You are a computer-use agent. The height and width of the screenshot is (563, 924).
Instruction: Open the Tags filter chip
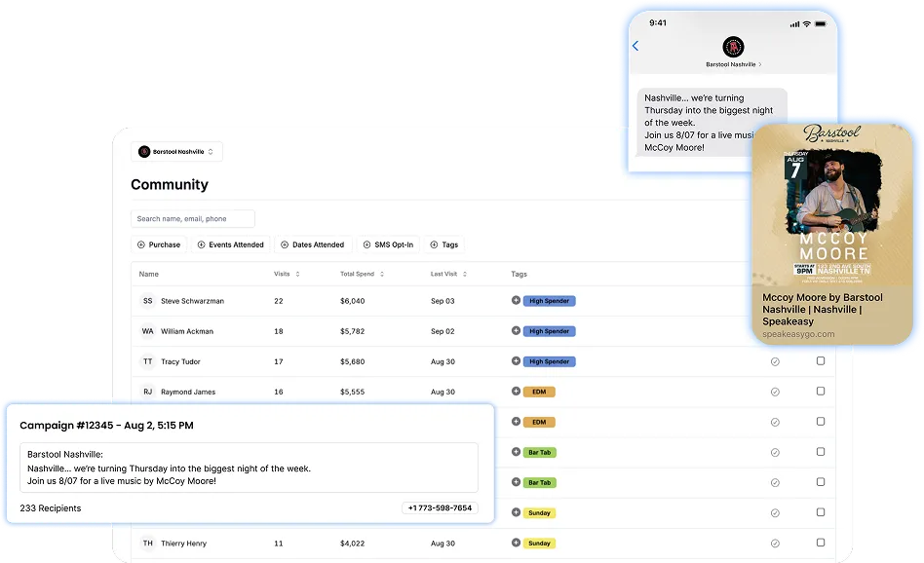(444, 244)
